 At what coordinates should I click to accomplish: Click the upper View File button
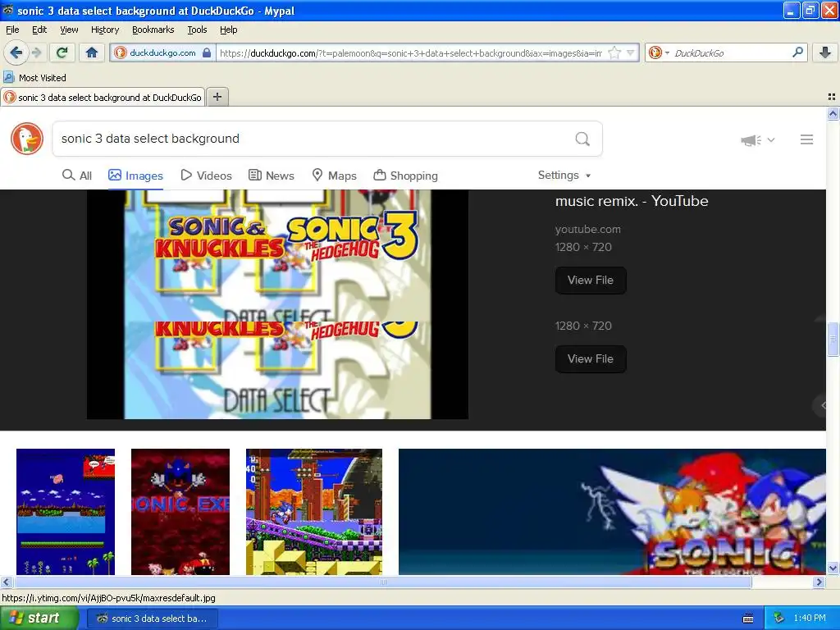pyautogui.click(x=591, y=281)
